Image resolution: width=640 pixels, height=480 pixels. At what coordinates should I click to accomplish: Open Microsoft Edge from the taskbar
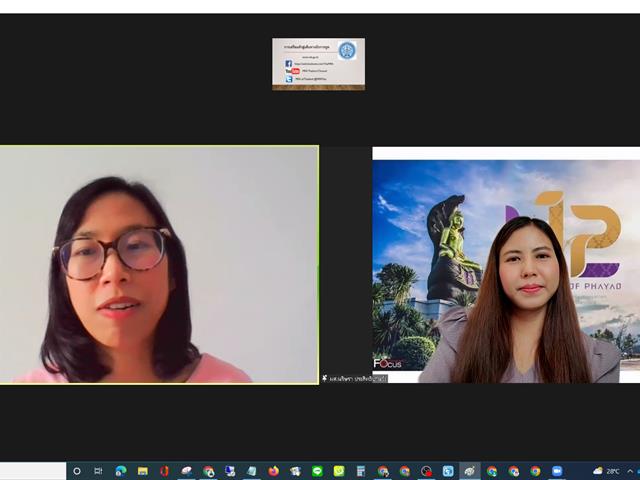point(120,471)
